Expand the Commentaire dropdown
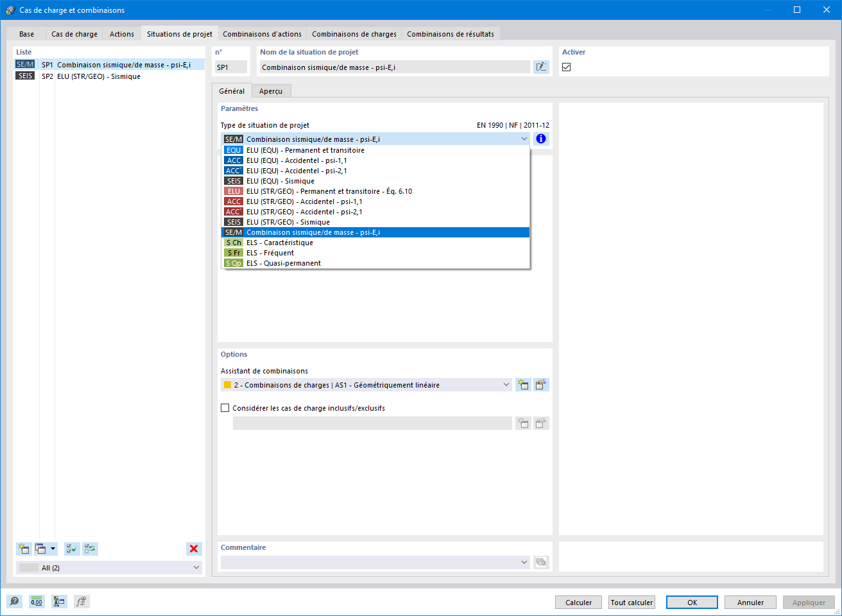This screenshot has width=842, height=616. coord(524,561)
